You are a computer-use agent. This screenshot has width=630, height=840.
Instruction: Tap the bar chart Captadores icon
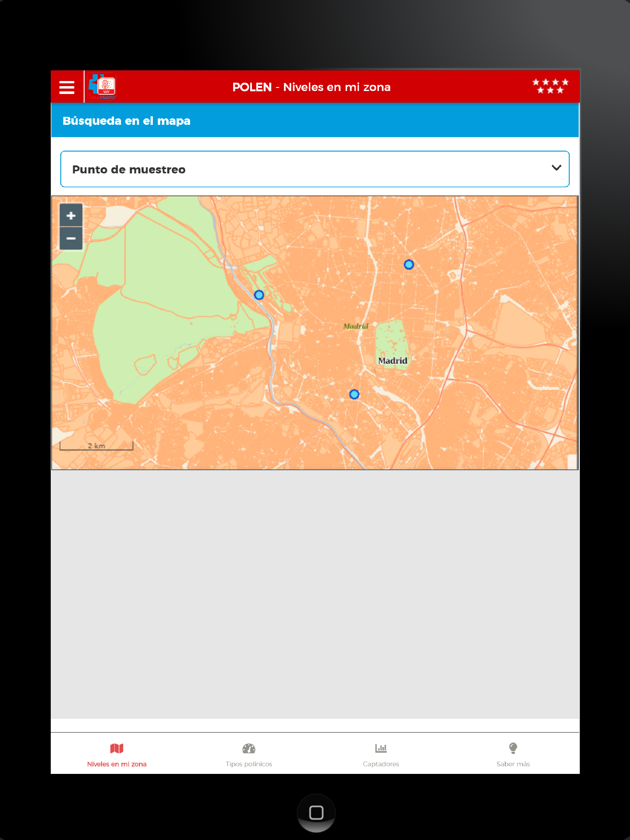[381, 748]
